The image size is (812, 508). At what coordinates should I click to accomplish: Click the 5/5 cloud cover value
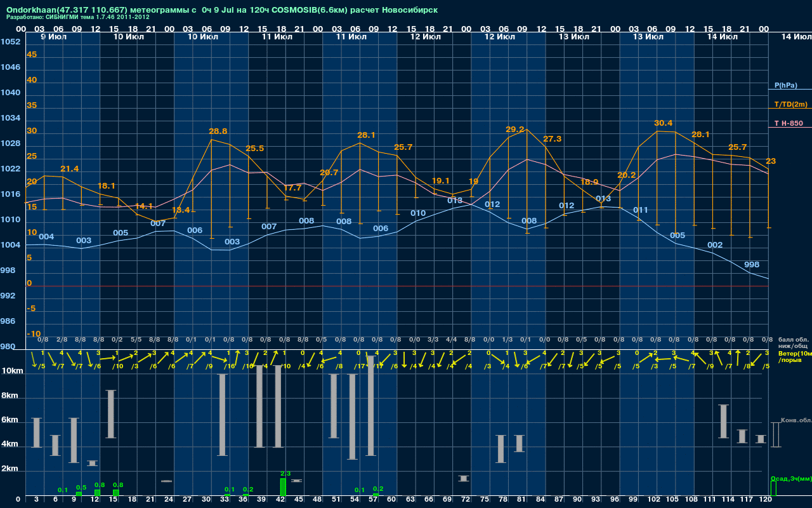[136, 340]
